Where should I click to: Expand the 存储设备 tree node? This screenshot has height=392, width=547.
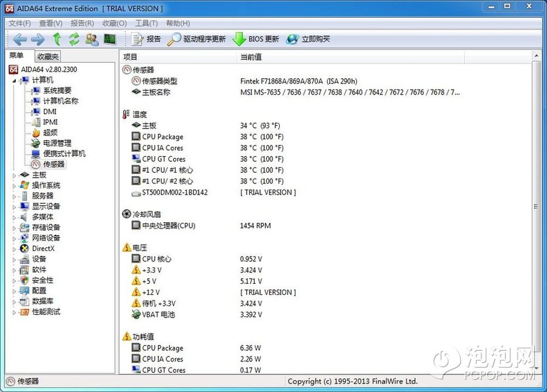click(x=14, y=228)
